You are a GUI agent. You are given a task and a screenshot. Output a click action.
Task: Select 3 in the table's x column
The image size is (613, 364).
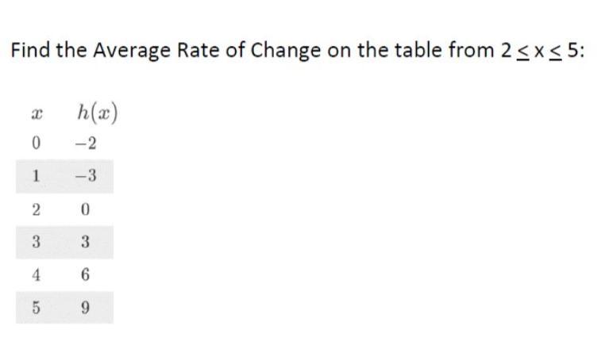tap(36, 242)
